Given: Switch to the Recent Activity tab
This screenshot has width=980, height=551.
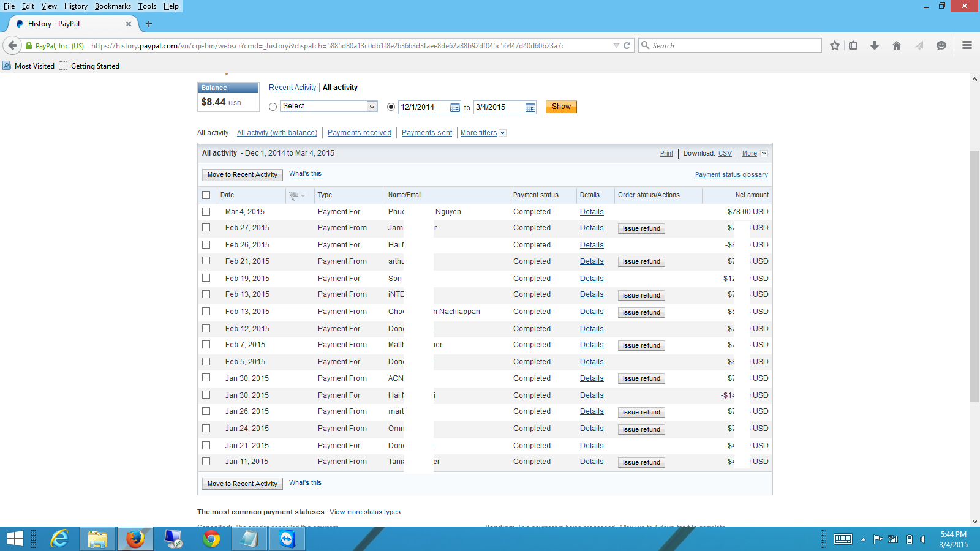Looking at the screenshot, I should (292, 88).
